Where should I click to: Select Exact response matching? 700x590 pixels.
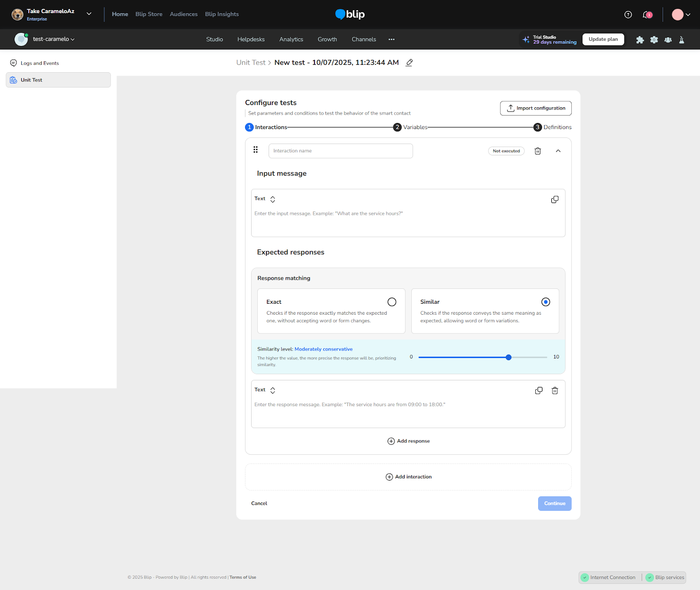click(392, 302)
